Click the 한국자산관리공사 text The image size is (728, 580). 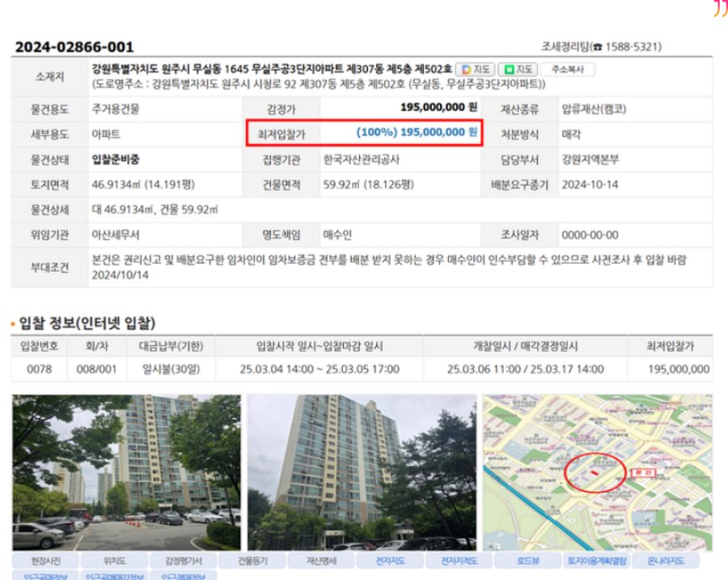(362, 159)
